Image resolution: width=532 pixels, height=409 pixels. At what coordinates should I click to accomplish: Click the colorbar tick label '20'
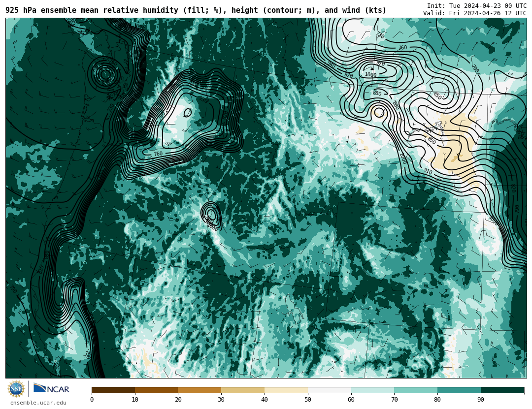(178, 400)
